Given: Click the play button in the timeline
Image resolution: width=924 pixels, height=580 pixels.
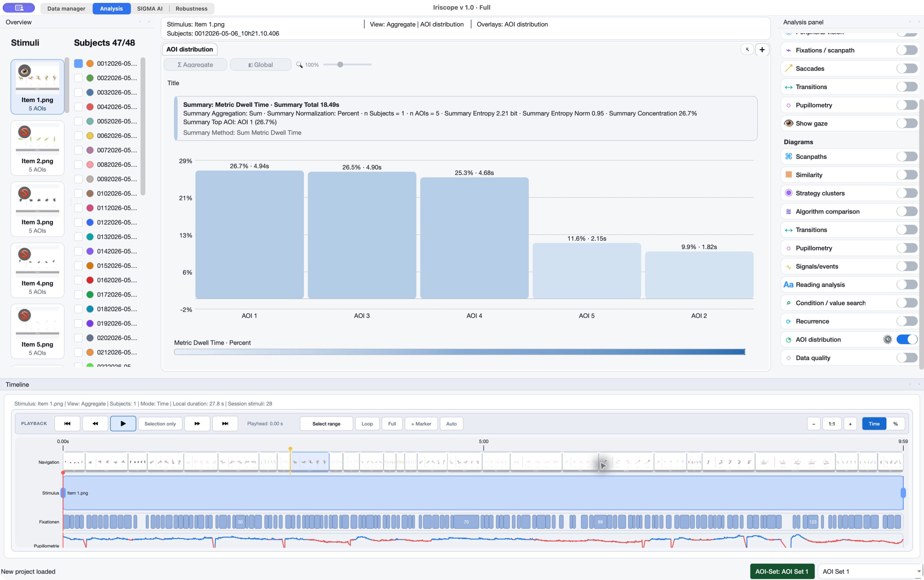Looking at the screenshot, I should [123, 423].
